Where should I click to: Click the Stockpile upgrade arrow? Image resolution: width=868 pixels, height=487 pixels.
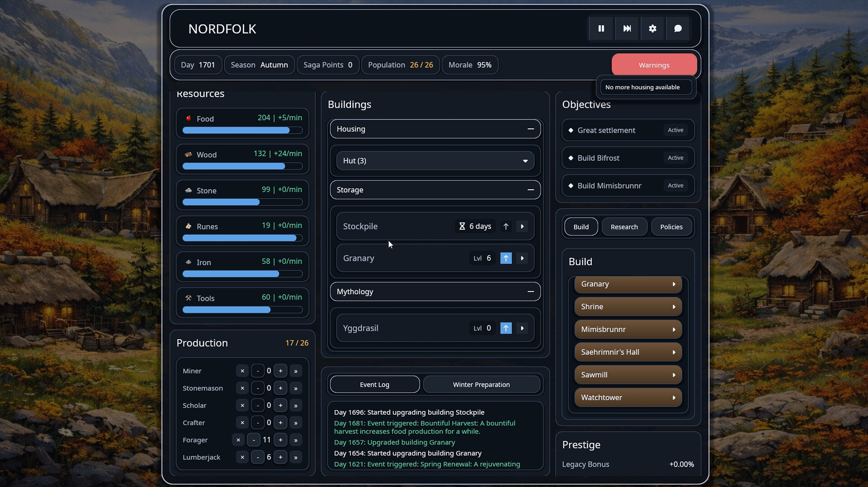(x=506, y=226)
